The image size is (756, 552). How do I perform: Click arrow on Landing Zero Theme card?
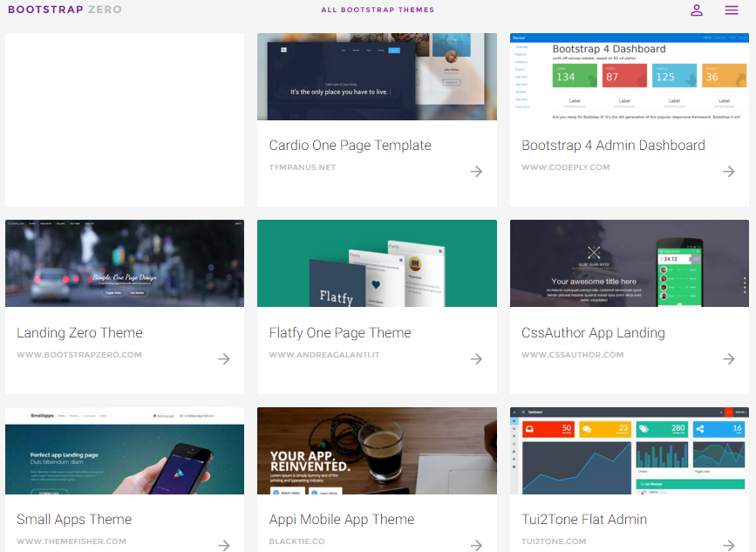pyautogui.click(x=224, y=358)
